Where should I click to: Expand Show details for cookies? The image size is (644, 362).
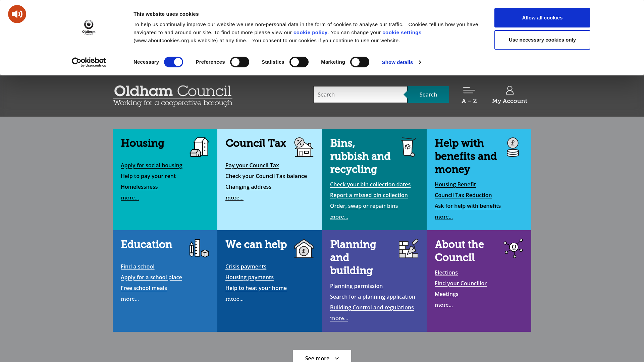pyautogui.click(x=401, y=62)
